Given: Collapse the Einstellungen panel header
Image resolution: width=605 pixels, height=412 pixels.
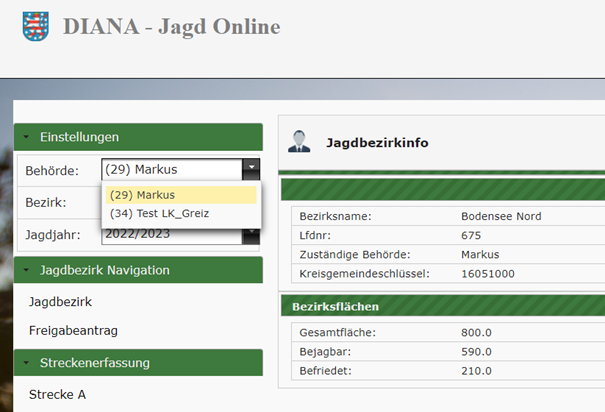Looking at the screenshot, I should (x=138, y=137).
